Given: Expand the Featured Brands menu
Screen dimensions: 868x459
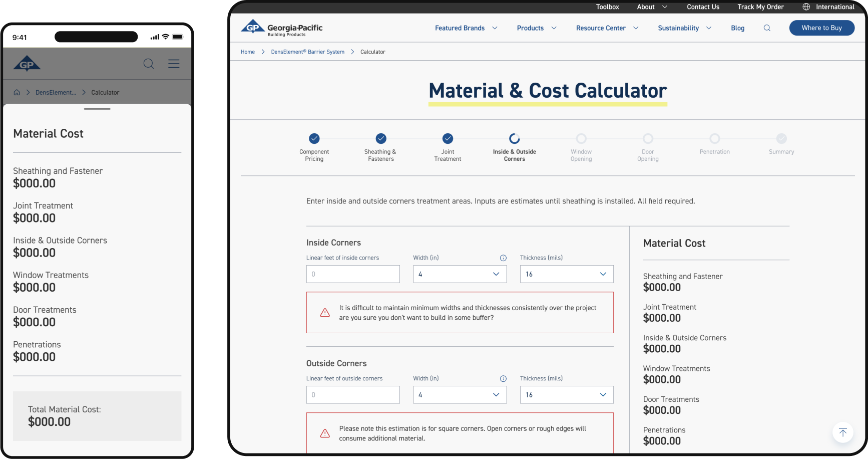Looking at the screenshot, I should click(466, 28).
